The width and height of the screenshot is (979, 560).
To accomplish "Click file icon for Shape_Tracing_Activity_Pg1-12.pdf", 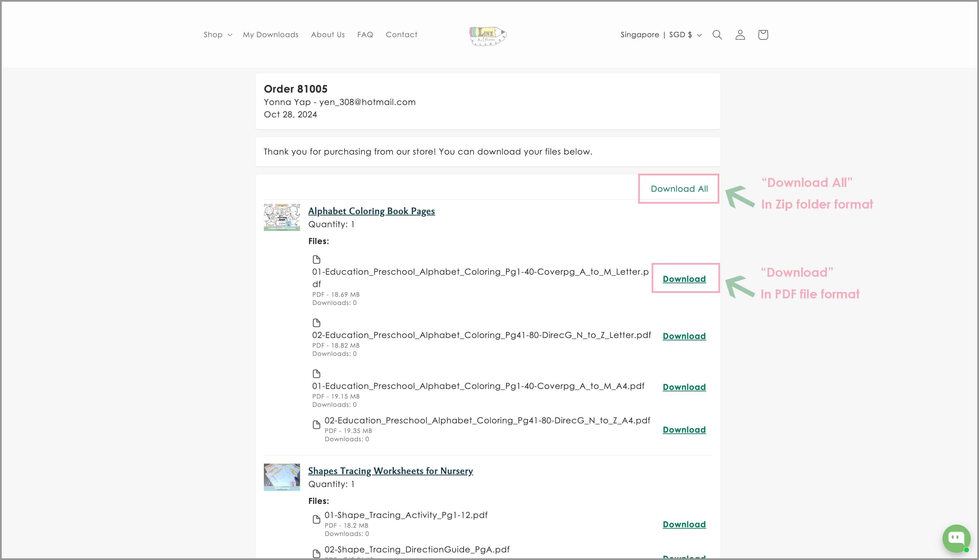I will pyautogui.click(x=316, y=519).
